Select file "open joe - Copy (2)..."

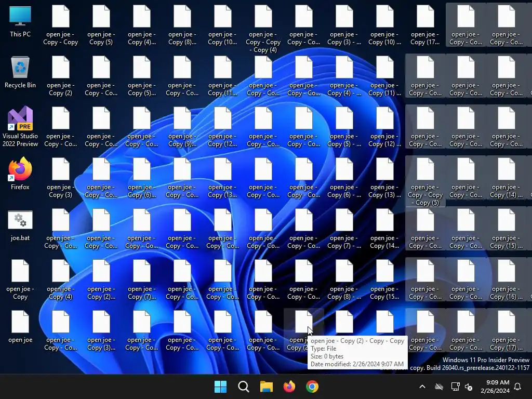[x=101, y=280]
